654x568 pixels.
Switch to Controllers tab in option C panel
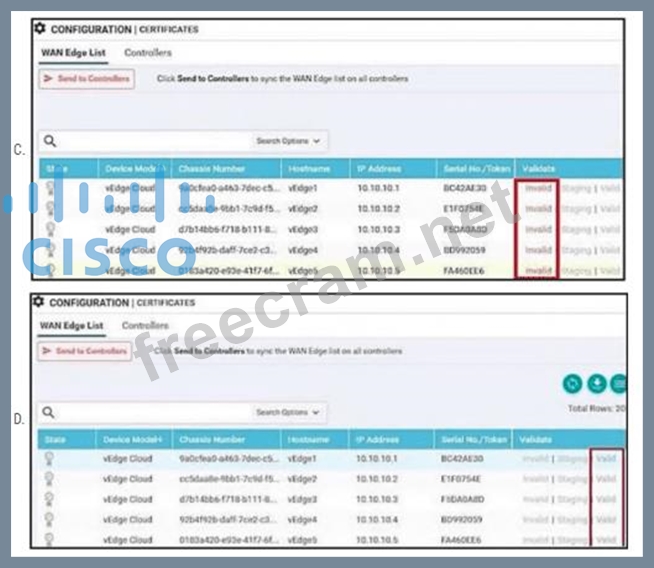(x=147, y=52)
